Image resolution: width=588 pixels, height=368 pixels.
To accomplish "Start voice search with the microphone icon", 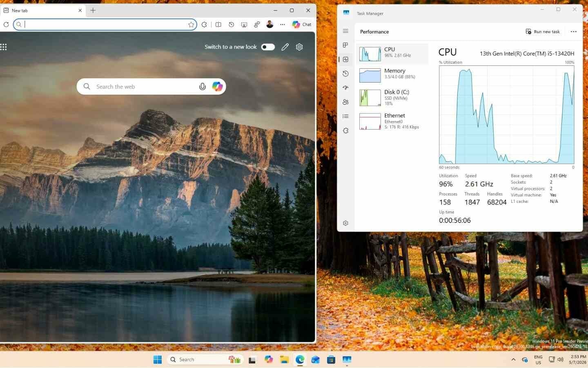I will (x=202, y=87).
